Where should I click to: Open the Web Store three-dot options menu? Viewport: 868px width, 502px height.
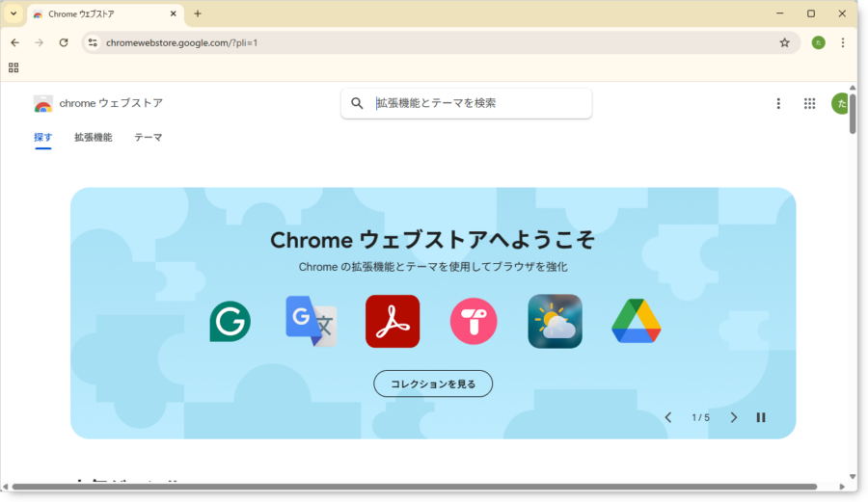pos(778,103)
